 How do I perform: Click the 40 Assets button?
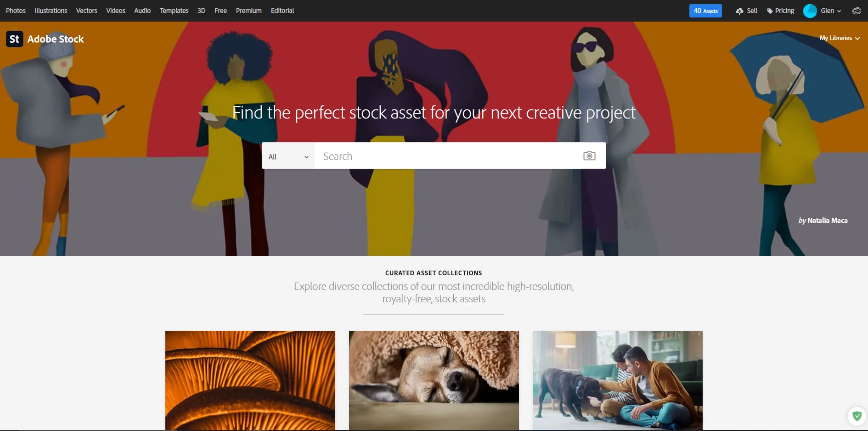(705, 11)
